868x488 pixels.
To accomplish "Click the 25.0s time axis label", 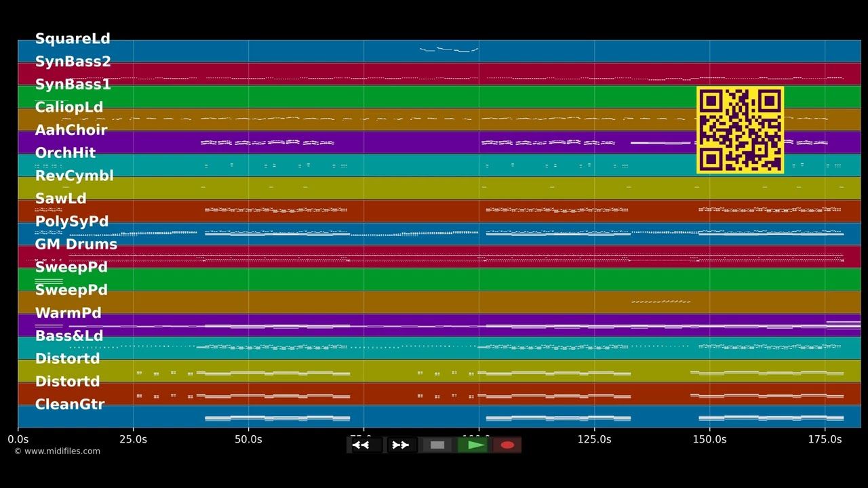I will tap(133, 439).
